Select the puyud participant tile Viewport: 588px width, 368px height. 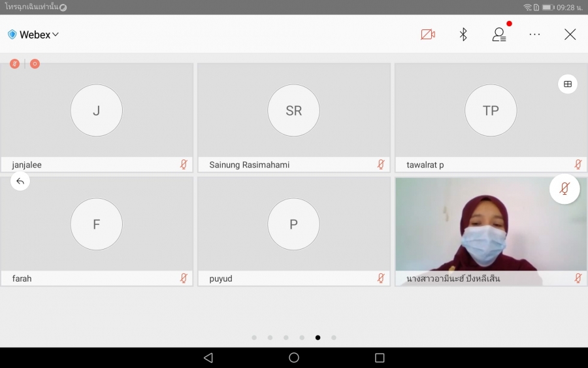293,225
